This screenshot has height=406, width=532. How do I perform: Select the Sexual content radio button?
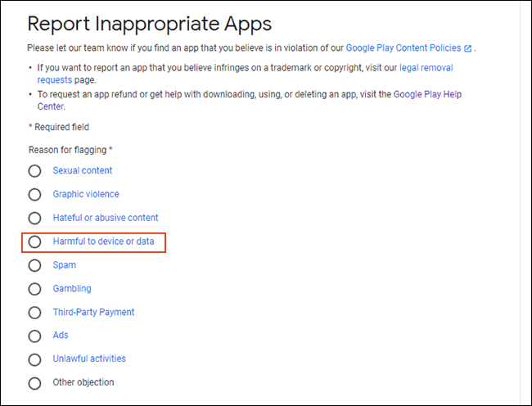[34, 171]
